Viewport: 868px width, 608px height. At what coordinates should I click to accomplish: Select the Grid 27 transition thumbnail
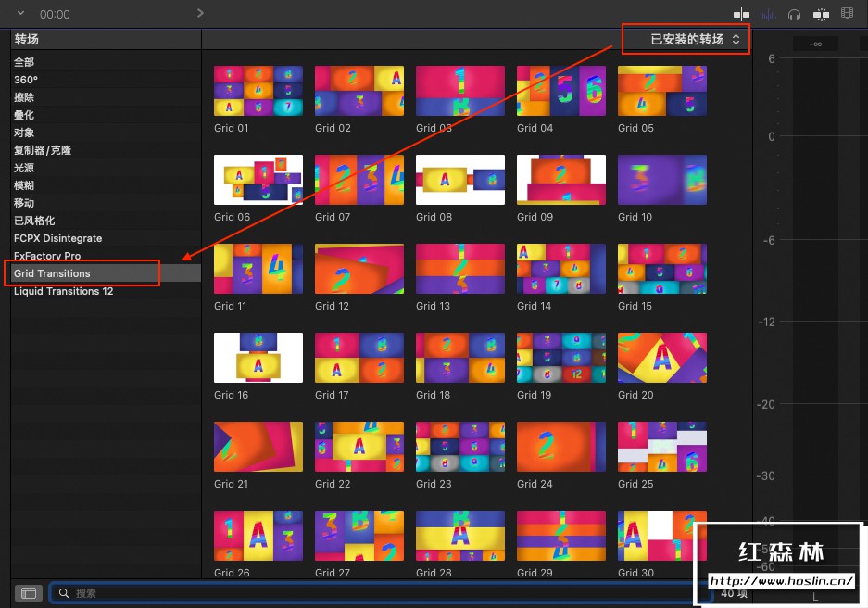coord(359,536)
